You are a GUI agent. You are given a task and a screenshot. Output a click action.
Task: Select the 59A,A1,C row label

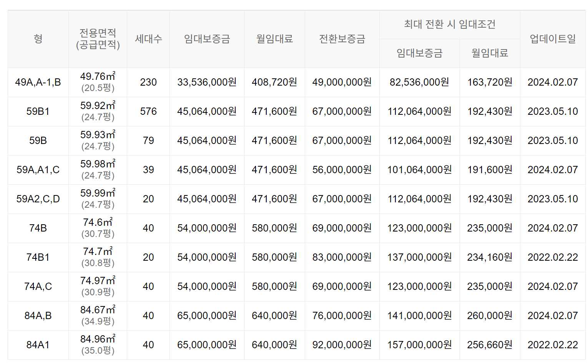tap(38, 170)
